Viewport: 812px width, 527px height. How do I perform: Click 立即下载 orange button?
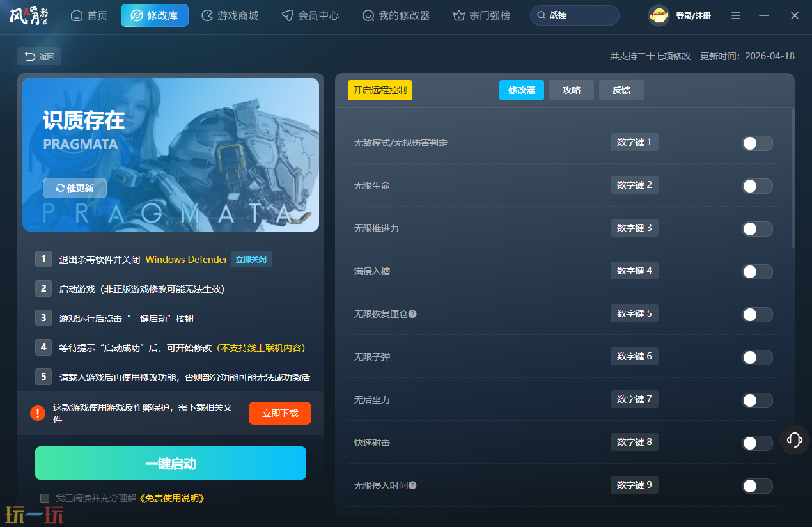280,413
